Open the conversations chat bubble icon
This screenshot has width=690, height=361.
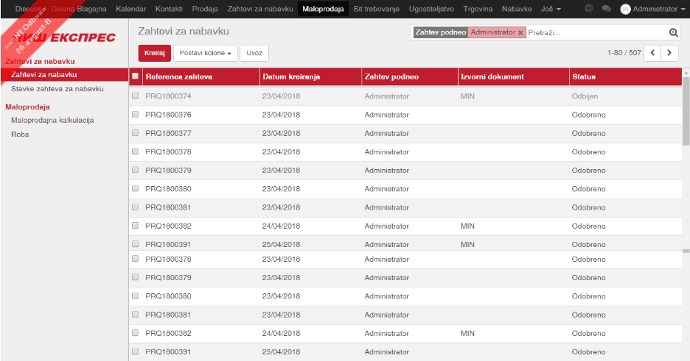[606, 8]
